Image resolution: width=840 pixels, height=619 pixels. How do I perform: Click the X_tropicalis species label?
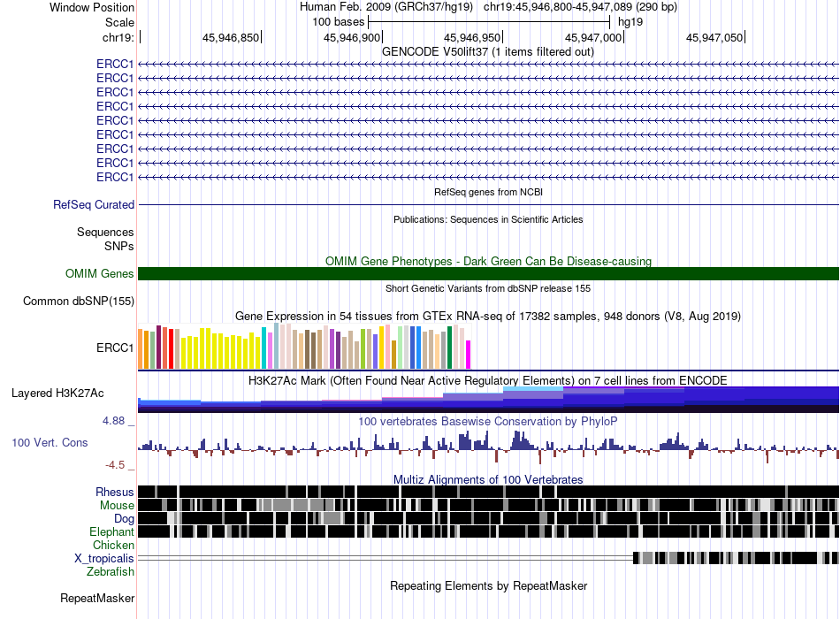(104, 559)
